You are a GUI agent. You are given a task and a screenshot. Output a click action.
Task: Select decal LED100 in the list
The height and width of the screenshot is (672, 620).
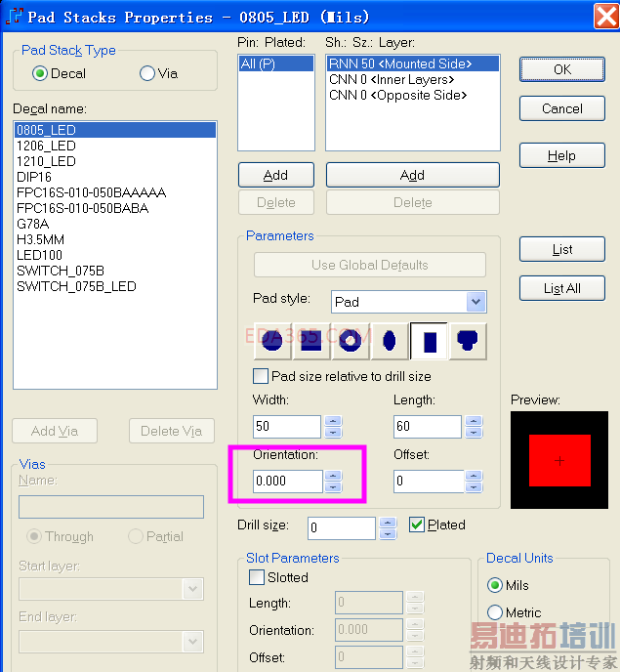click(115, 255)
